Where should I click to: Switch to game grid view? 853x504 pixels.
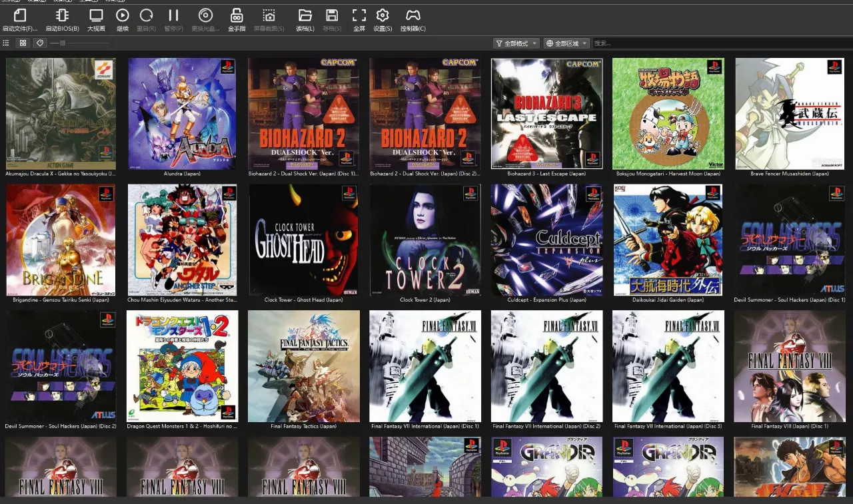coord(23,43)
